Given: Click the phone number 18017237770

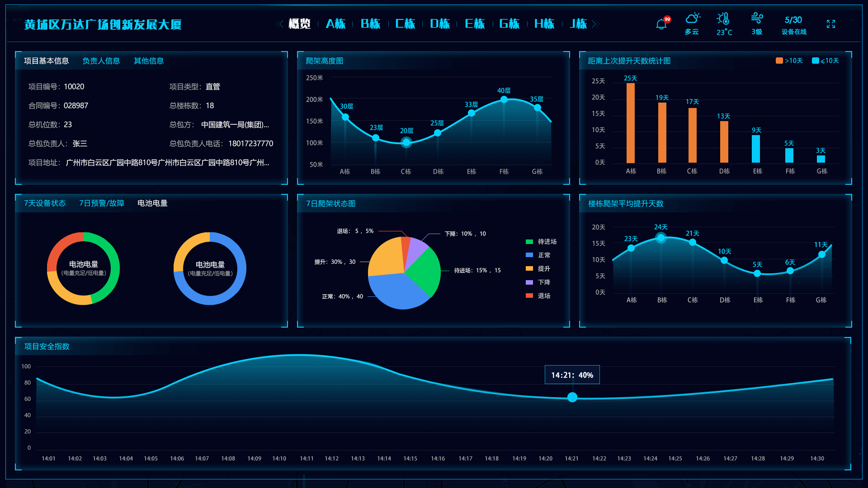Looking at the screenshot, I should 251,144.
